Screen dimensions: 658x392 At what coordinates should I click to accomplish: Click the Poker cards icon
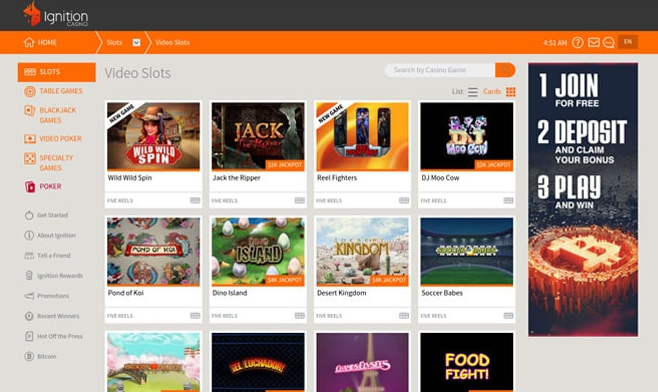[30, 186]
